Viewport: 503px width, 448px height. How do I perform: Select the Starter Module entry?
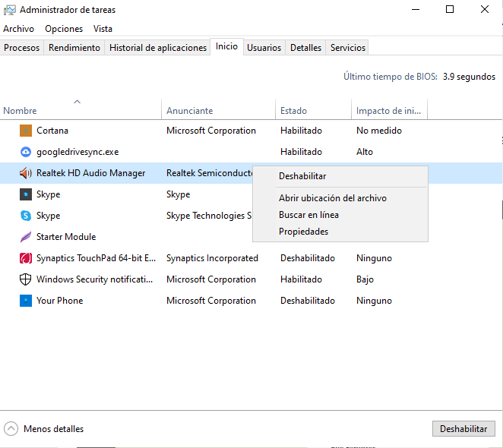pos(66,237)
